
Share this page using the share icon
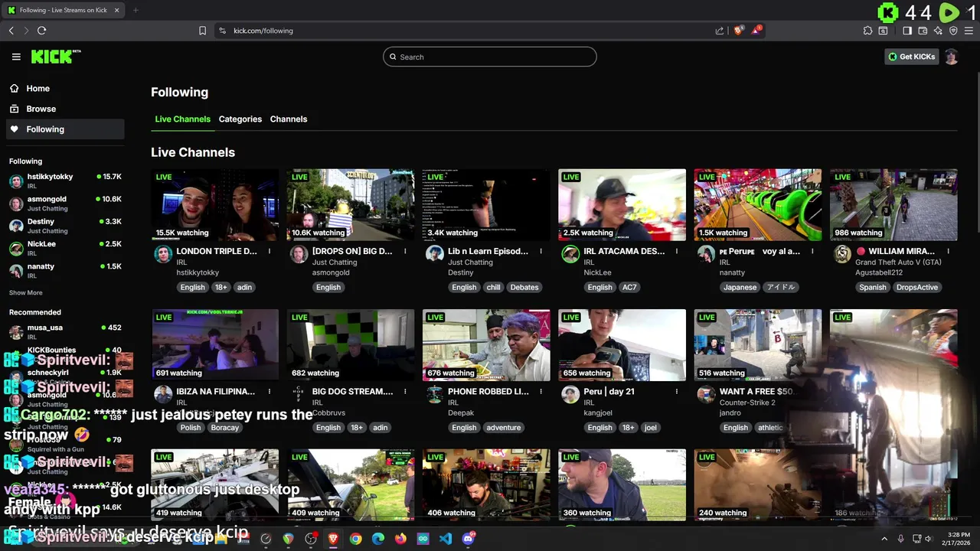click(720, 31)
